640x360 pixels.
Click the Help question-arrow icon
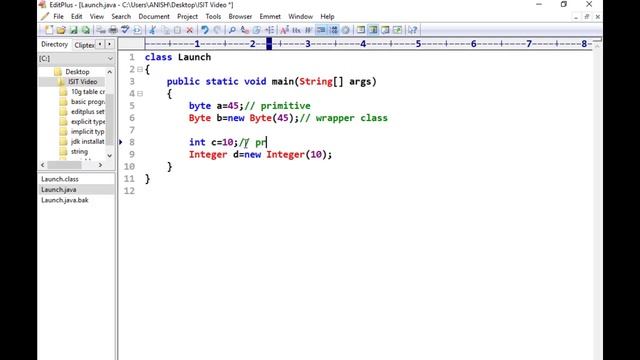click(413, 30)
